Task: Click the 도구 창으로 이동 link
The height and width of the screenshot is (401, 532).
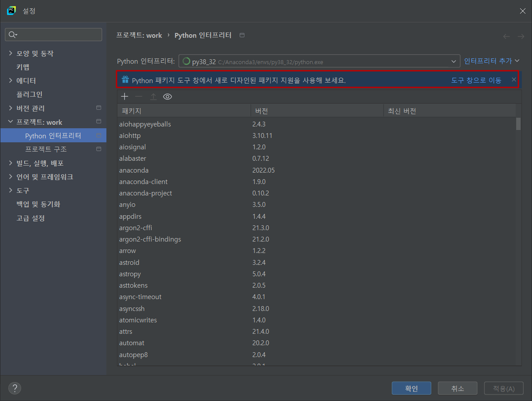Action: [476, 80]
